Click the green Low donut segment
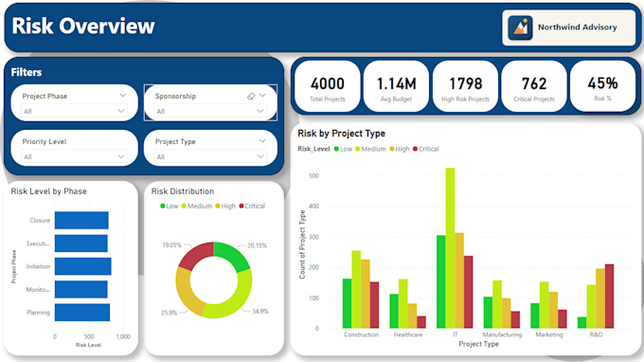Viewport: 644px width, 362px height. pos(234,254)
